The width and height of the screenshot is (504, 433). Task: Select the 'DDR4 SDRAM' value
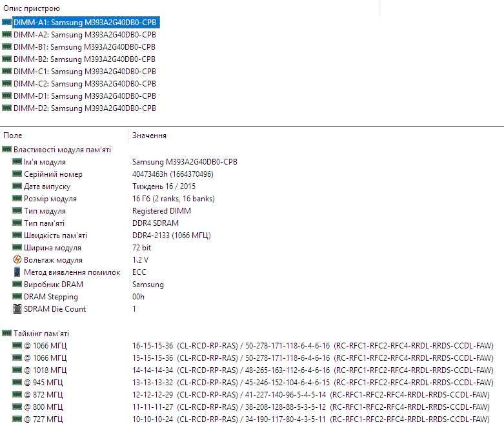156,223
